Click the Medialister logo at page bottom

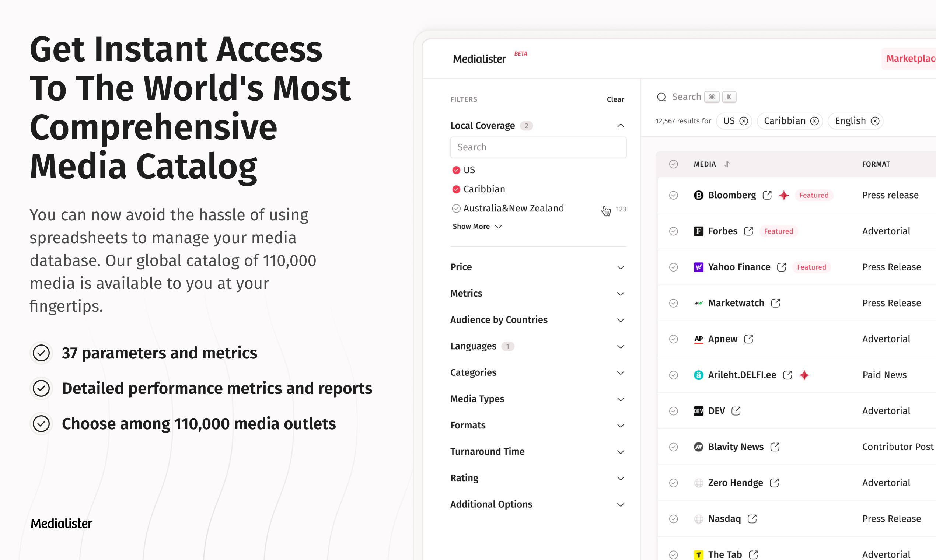pyautogui.click(x=61, y=524)
